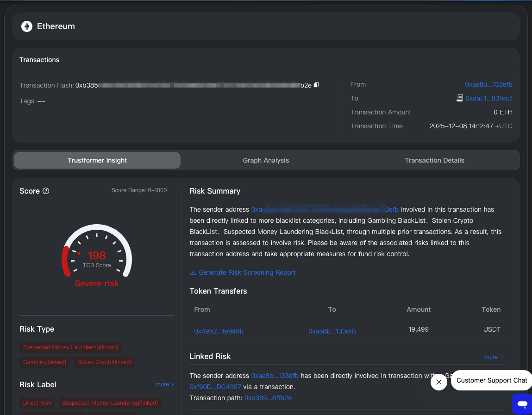532x415 pixels.
Task: Open the From address 0xaa8b...133efb
Action: coord(488,84)
